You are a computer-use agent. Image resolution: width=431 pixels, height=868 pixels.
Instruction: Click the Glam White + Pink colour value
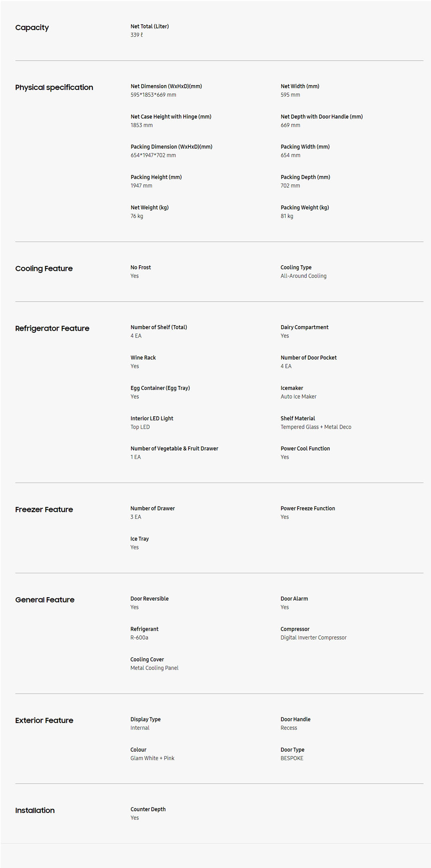(152, 758)
